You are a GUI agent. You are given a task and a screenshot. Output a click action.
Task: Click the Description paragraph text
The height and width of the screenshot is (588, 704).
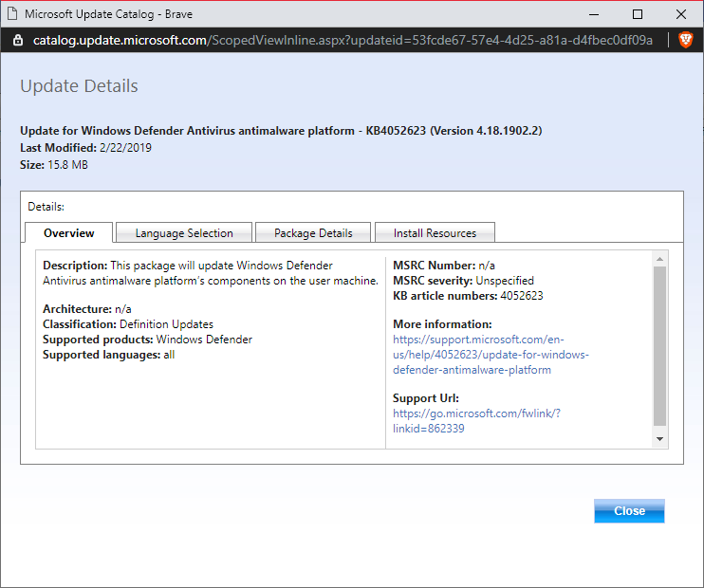coord(211,273)
